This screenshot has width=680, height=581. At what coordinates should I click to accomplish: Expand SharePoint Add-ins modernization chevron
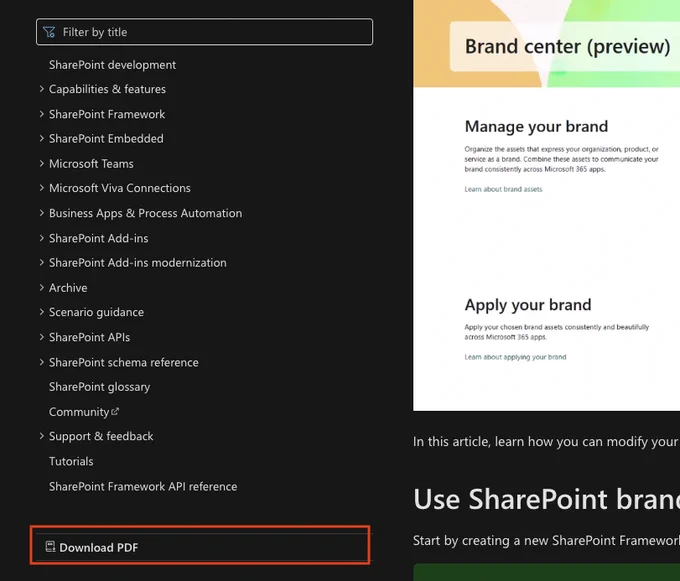(x=42, y=262)
